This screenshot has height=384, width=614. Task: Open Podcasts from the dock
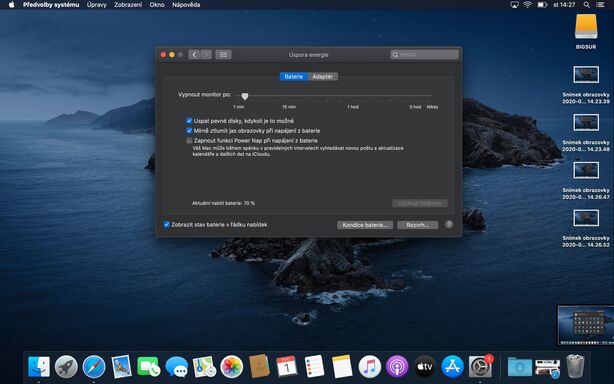click(x=397, y=367)
